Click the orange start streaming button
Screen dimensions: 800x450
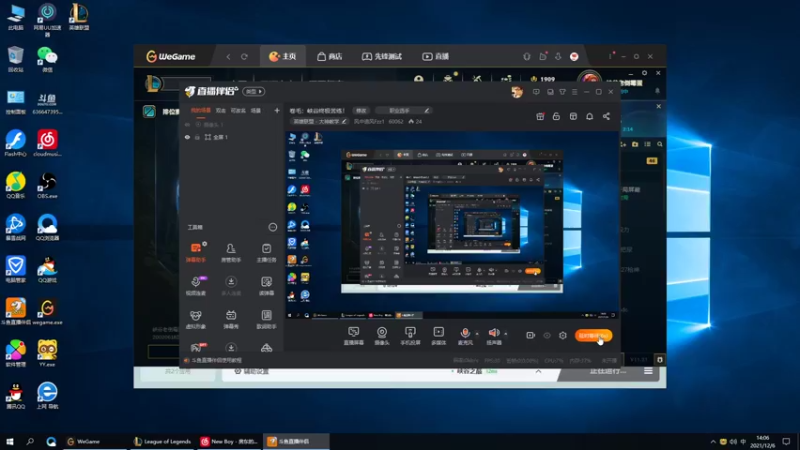click(x=593, y=335)
